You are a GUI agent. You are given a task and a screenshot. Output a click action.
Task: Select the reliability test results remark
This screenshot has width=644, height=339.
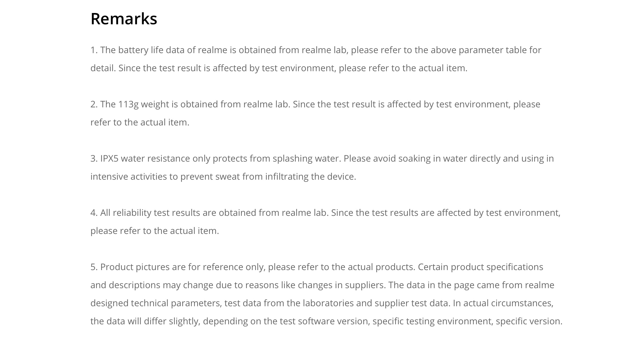pyautogui.click(x=325, y=222)
